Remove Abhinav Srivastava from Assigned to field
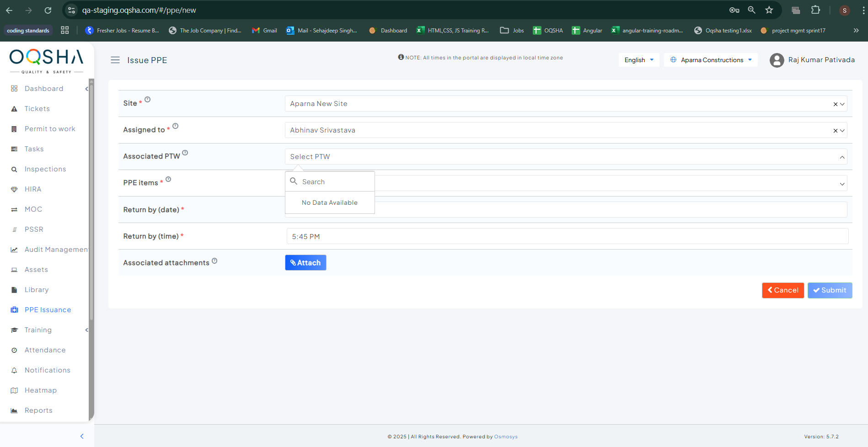This screenshot has height=447, width=868. pyautogui.click(x=835, y=131)
